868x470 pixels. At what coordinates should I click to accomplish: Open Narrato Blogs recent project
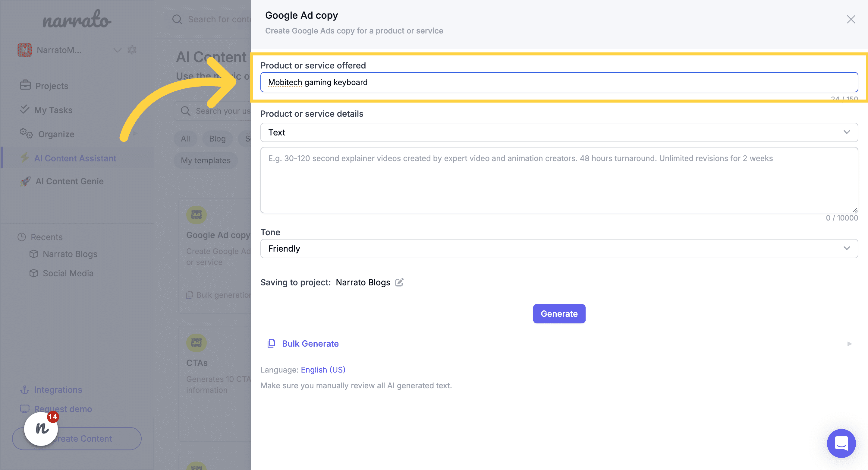click(x=70, y=254)
